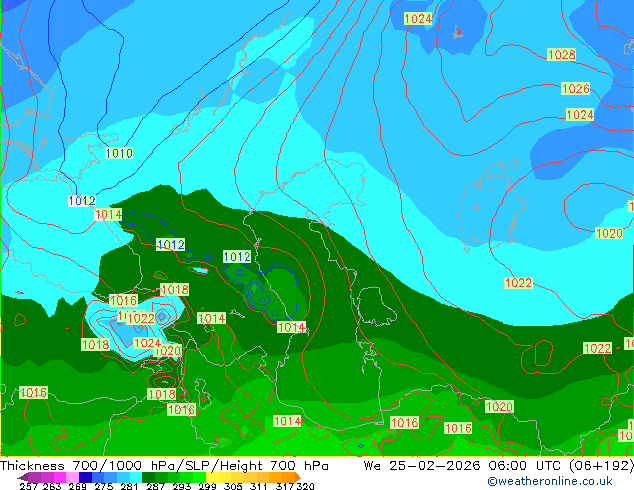The image size is (634, 490).
Task: Click the legend value 263
Action: [x=52, y=486]
